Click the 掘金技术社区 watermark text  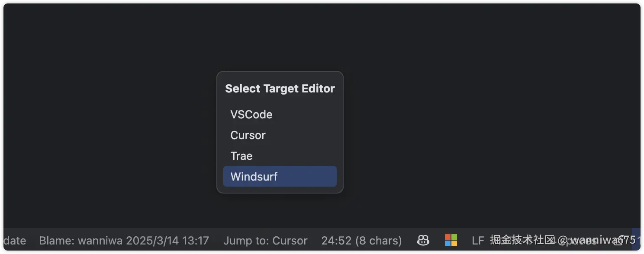[x=522, y=240]
